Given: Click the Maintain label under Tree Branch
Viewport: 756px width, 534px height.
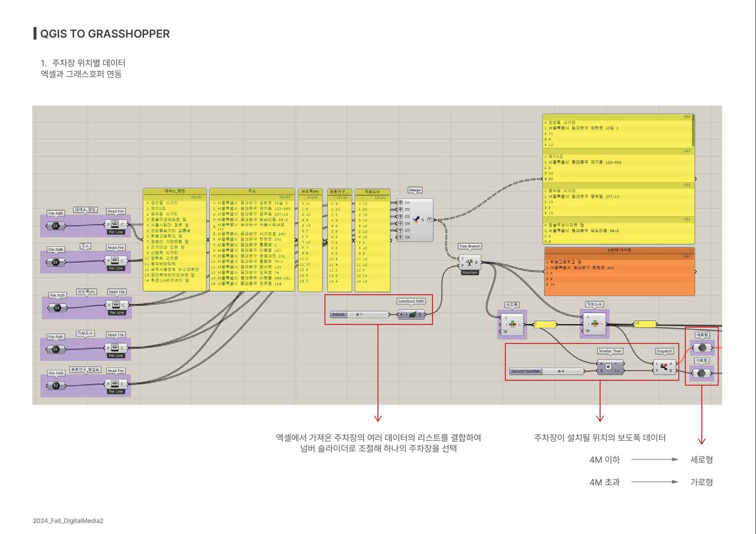Looking at the screenshot, I should coord(470,272).
